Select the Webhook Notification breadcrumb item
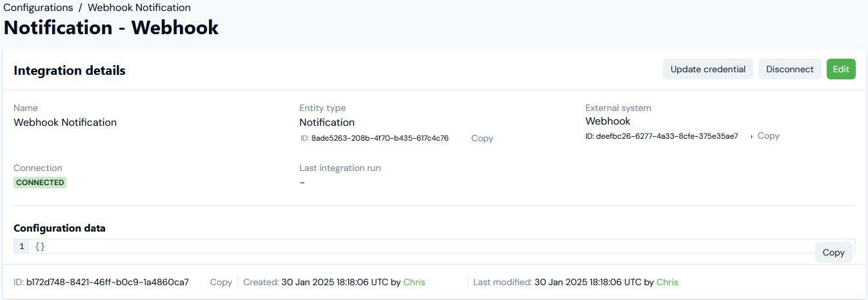The image size is (868, 300). tap(139, 8)
